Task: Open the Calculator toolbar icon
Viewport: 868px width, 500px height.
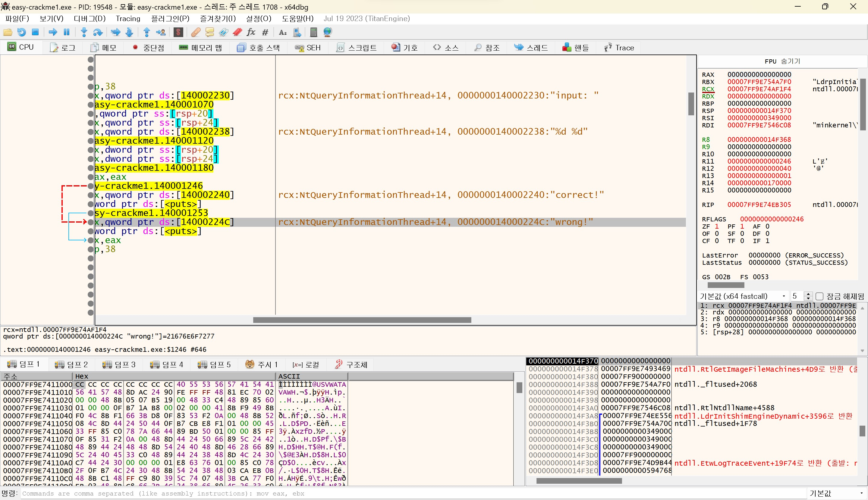Action: coord(313,32)
